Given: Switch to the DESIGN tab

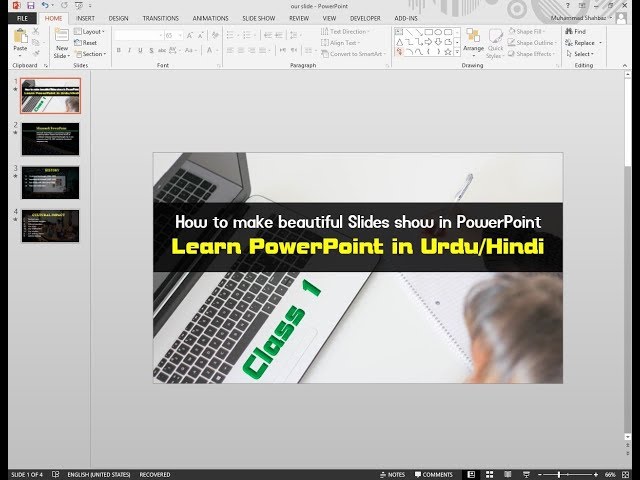Looking at the screenshot, I should tap(118, 18).
